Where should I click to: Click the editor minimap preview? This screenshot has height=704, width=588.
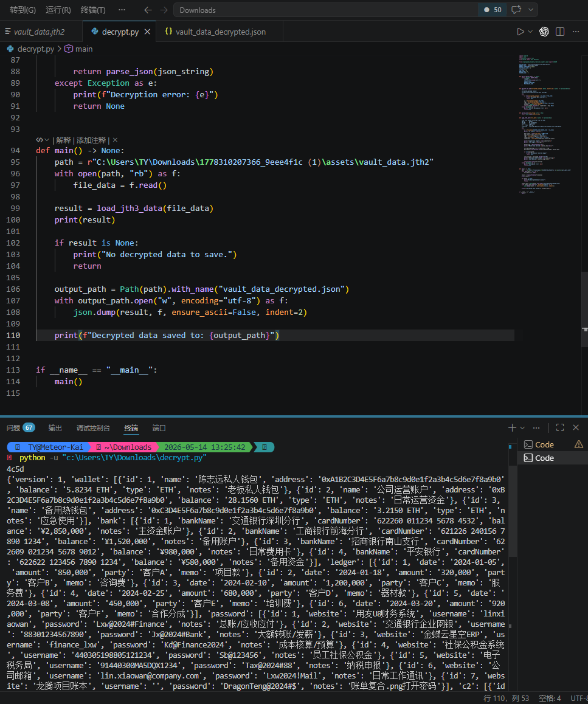[544, 124]
